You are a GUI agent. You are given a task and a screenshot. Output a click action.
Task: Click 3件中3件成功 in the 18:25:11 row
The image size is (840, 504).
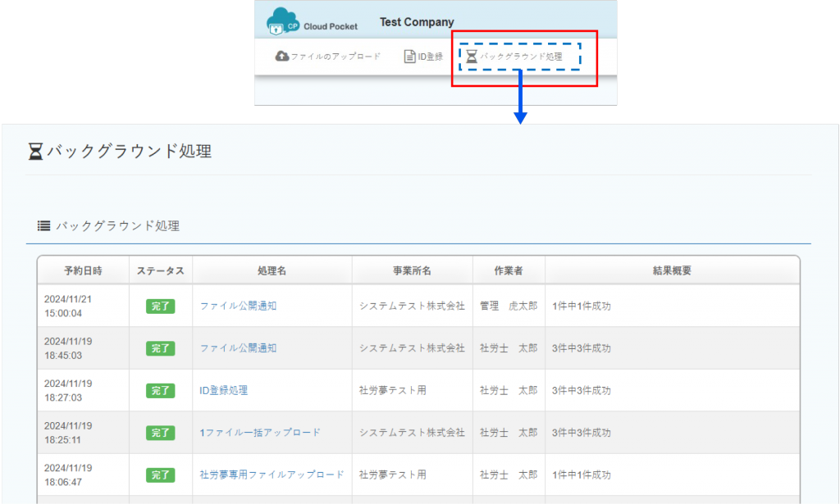tap(582, 433)
